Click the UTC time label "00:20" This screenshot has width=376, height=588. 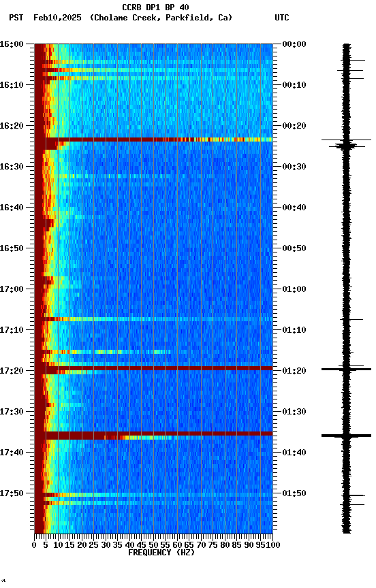coord(294,126)
